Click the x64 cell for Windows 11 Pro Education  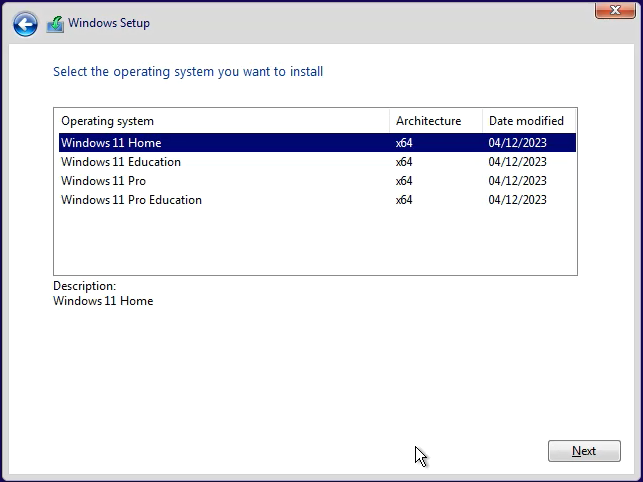404,200
